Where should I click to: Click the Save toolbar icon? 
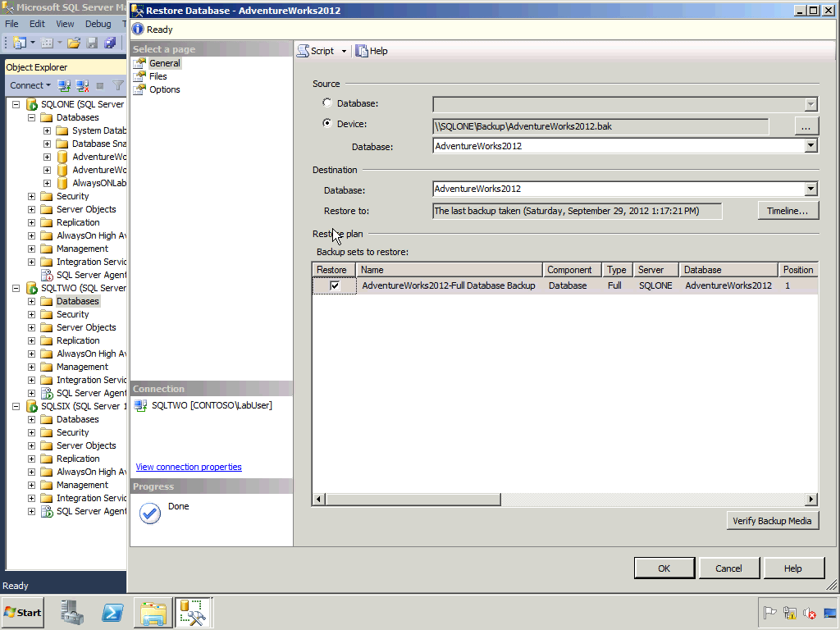point(92,43)
